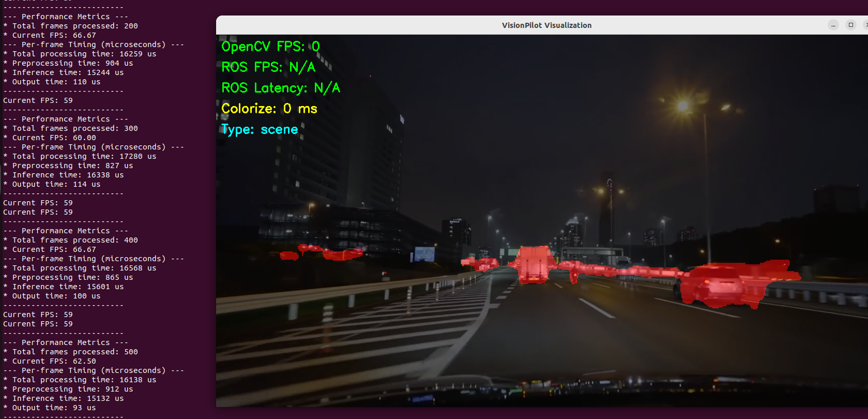Click terminal line 'Preprocessing time: 865 us'
The image size is (868, 419).
tap(72, 277)
